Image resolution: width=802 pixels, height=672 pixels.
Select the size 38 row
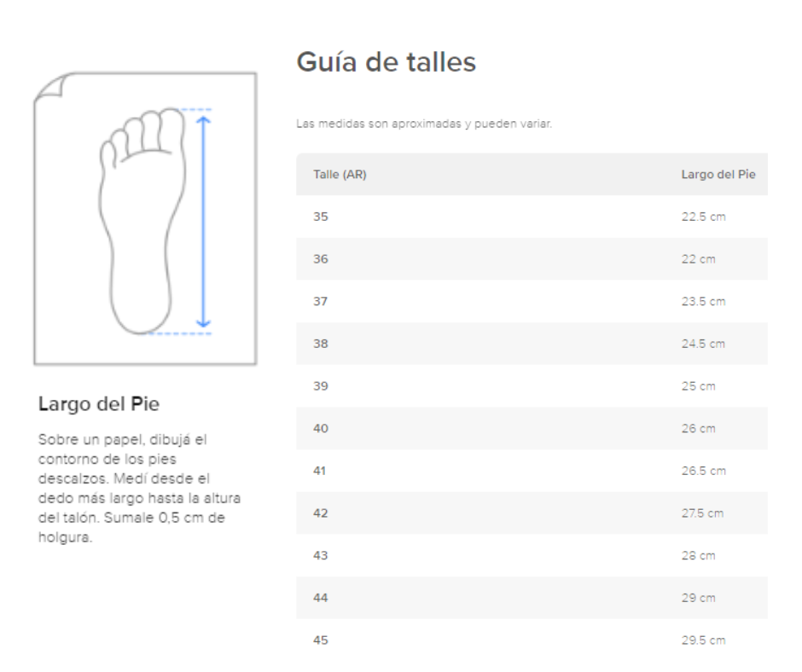pyautogui.click(x=532, y=344)
